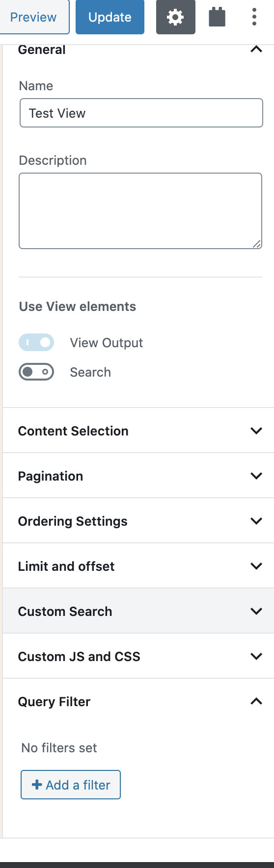
Task: Click inside the Description text area
Action: click(140, 211)
